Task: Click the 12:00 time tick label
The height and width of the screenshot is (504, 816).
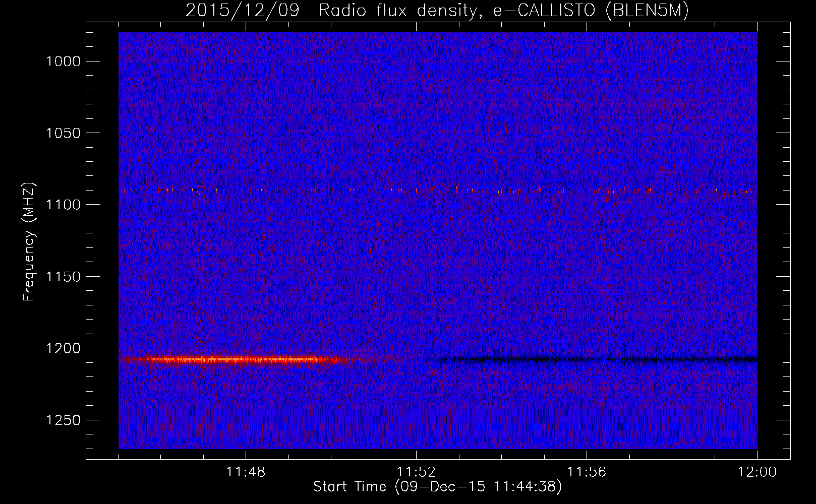Action: pos(757,472)
